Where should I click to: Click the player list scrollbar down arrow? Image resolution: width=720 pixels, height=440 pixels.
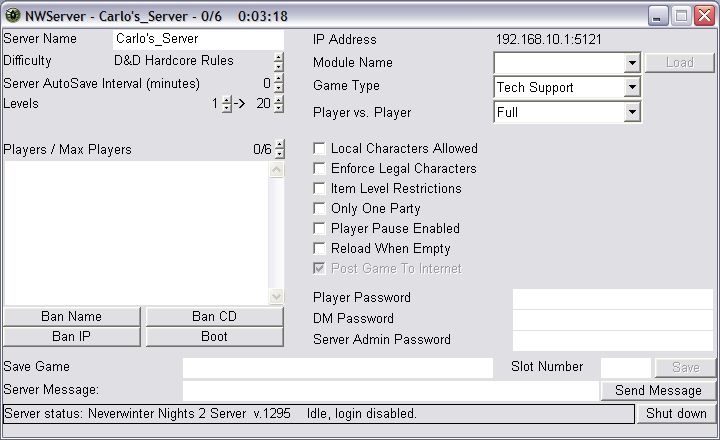coord(277,297)
